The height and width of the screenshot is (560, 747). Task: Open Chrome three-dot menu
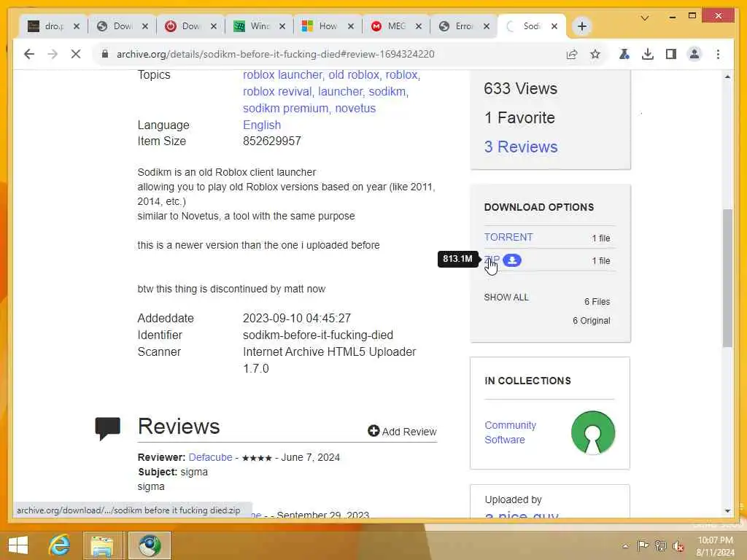pos(718,54)
